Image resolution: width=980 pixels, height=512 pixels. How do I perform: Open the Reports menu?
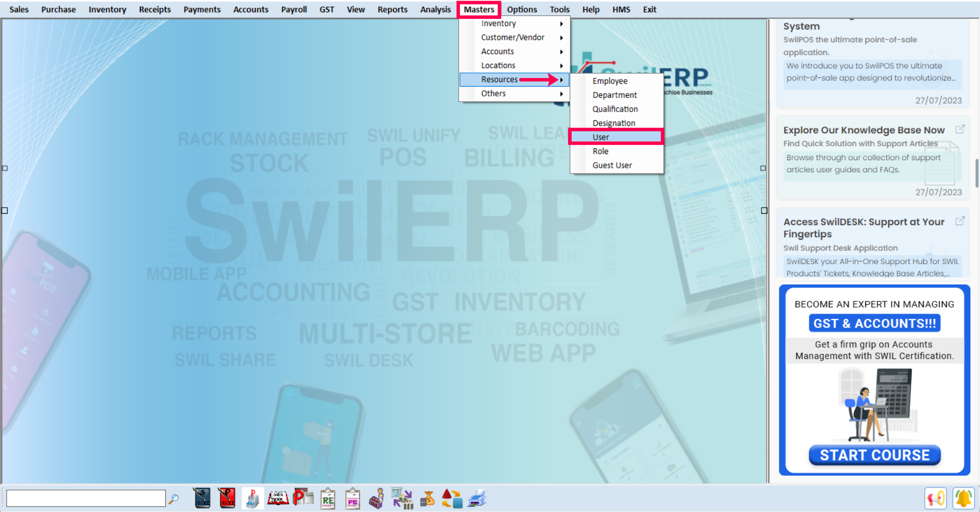tap(393, 9)
